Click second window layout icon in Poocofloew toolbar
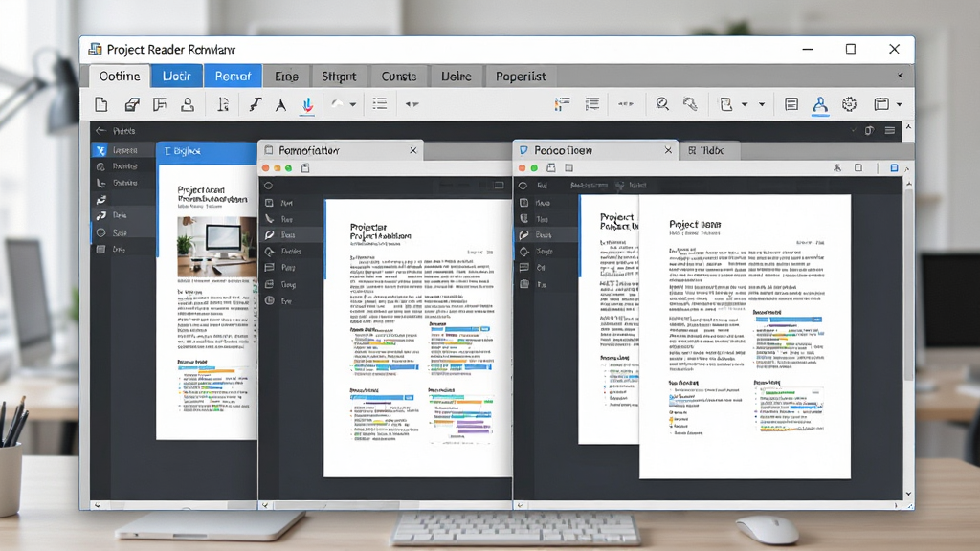Viewport: 980px width, 551px height. (x=568, y=168)
